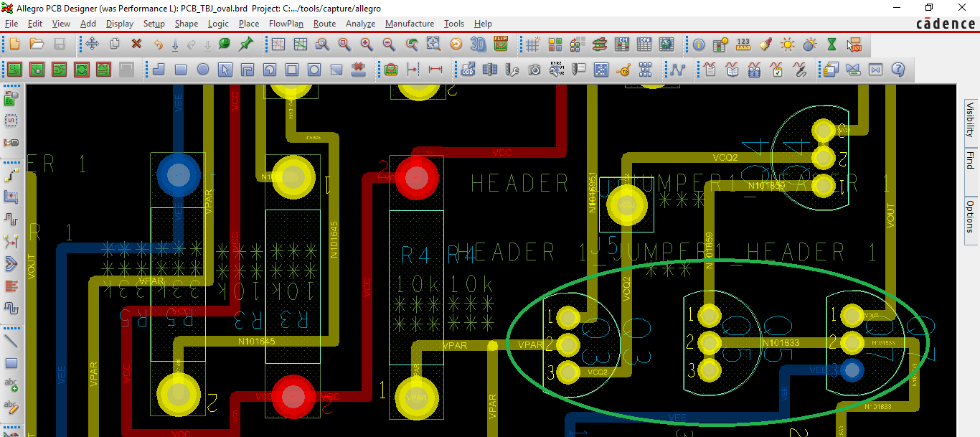
Task: Select the Move tool
Action: click(93, 44)
